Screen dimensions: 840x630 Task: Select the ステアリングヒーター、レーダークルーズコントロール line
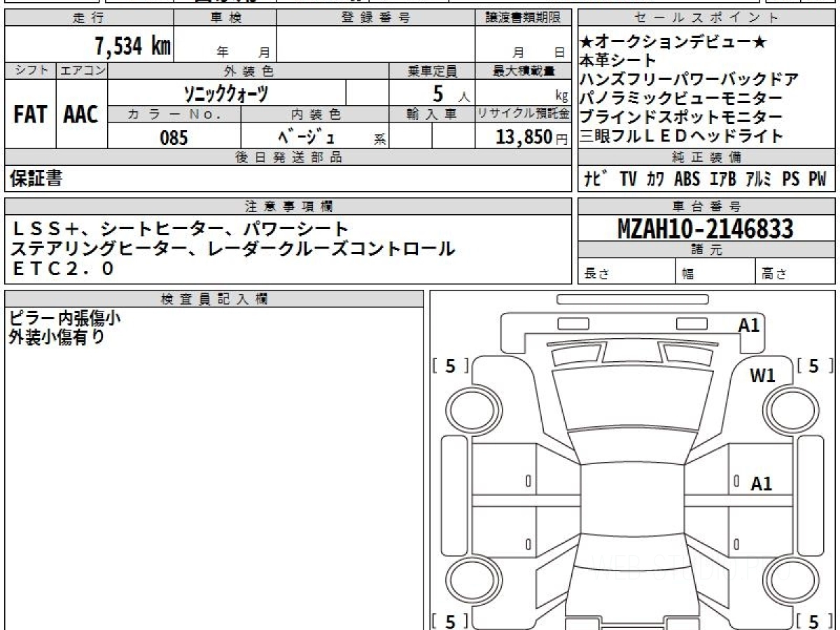(x=233, y=248)
